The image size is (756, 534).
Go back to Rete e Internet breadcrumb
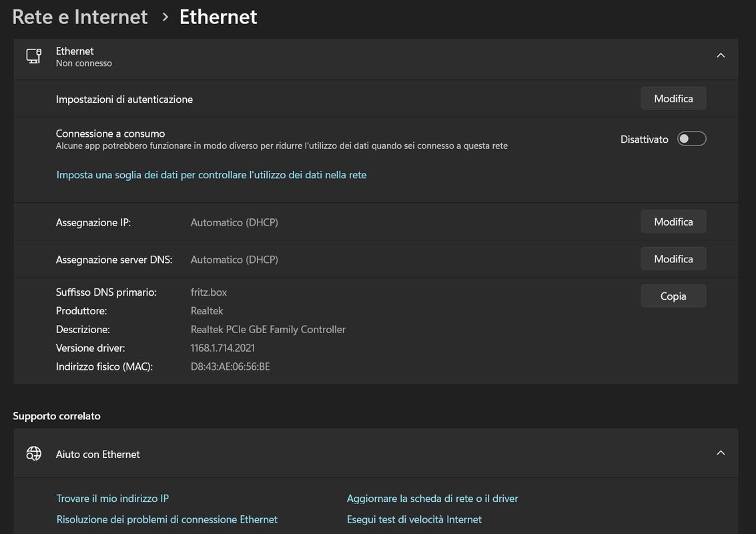80,17
